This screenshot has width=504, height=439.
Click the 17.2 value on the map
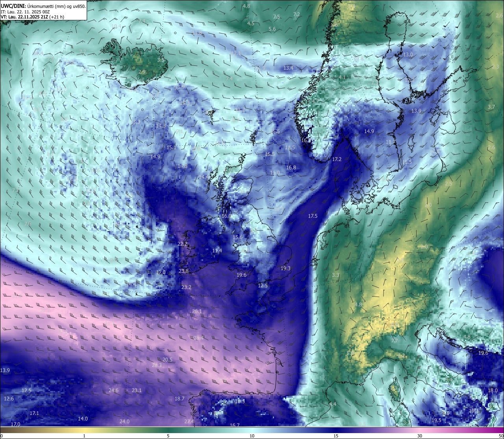[337, 159]
